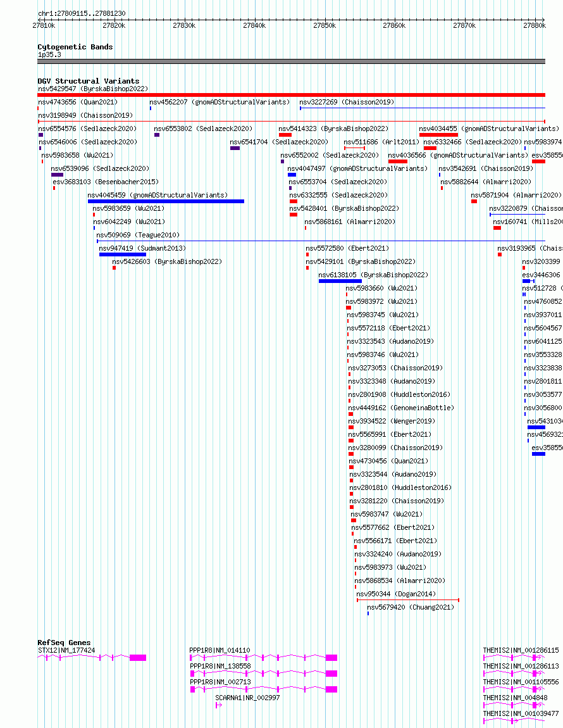Select the long red nsv5429547 variant bar
The image size is (563, 728).
292,95
